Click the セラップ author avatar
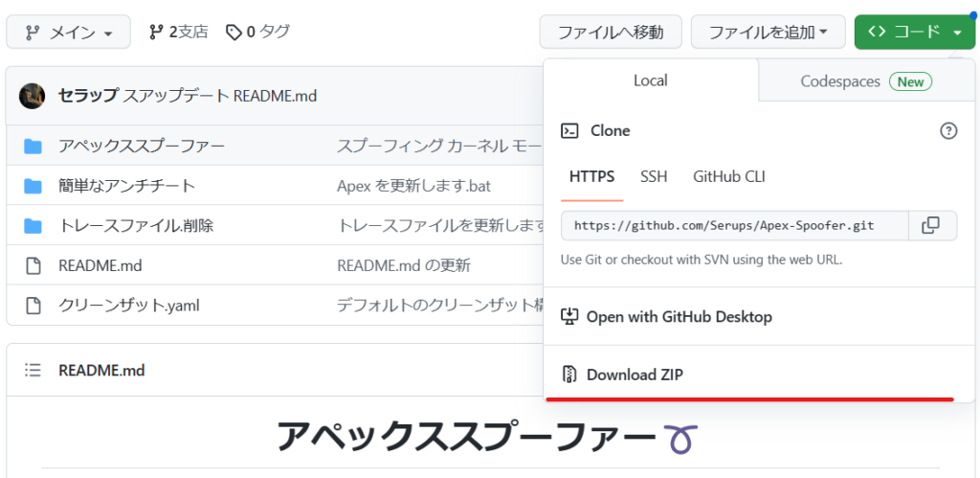Viewport: 980px width, 478px height. pos(32,96)
